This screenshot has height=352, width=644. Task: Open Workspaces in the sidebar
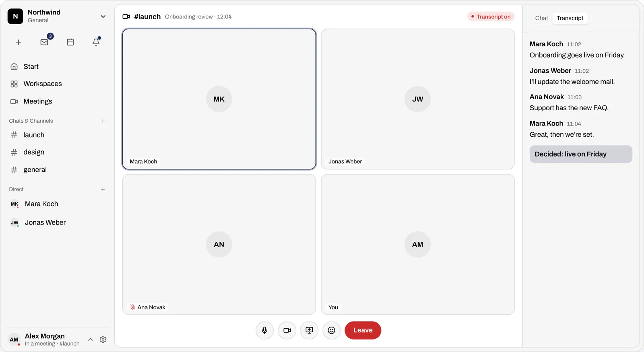click(x=57, y=84)
